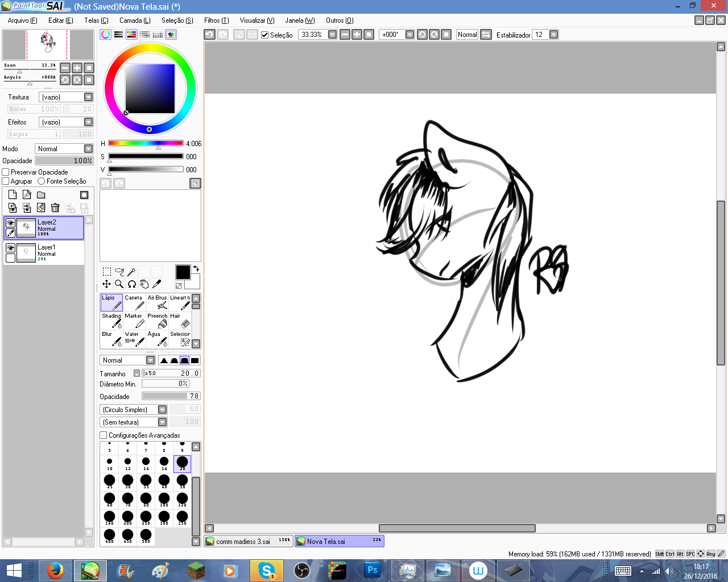Choose the rectangular selection tool
The width and height of the screenshot is (728, 582).
coord(106,272)
